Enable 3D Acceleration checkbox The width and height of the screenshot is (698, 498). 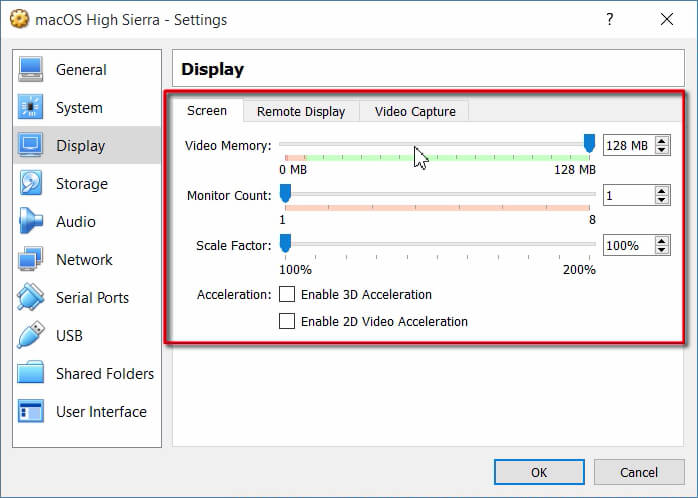click(x=288, y=295)
